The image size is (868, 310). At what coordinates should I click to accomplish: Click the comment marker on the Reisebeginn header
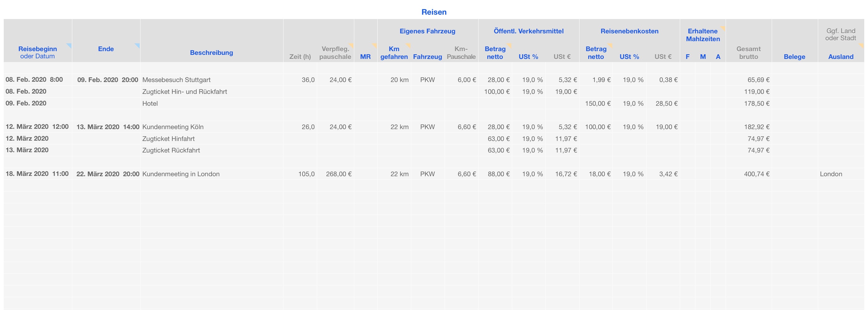tap(69, 45)
